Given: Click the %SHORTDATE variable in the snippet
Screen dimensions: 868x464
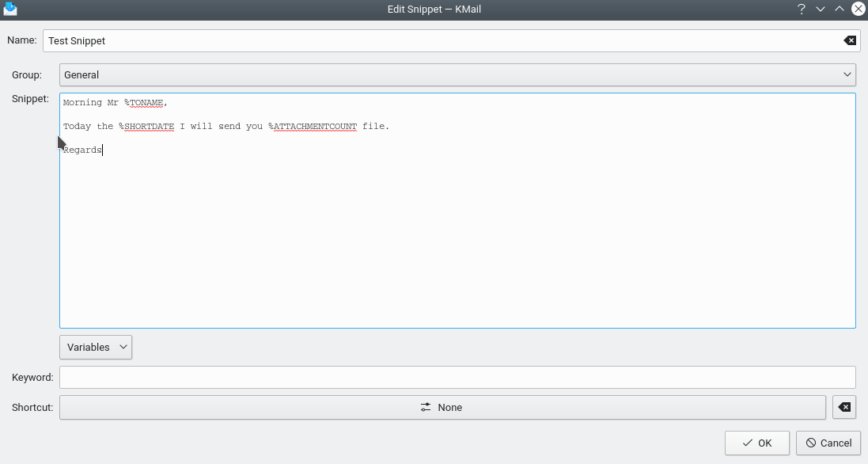Looking at the screenshot, I should coord(146,126).
